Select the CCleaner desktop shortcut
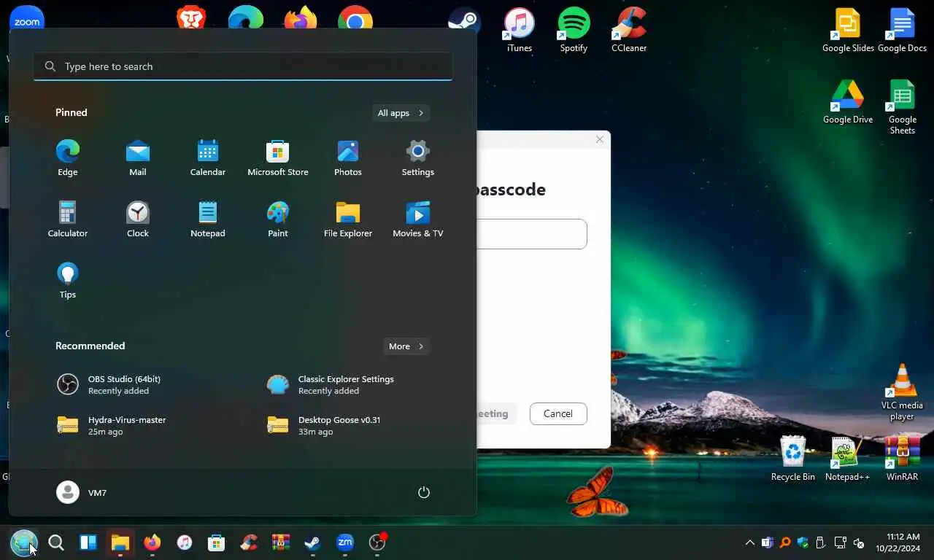Image resolution: width=934 pixels, height=560 pixels. tap(629, 31)
